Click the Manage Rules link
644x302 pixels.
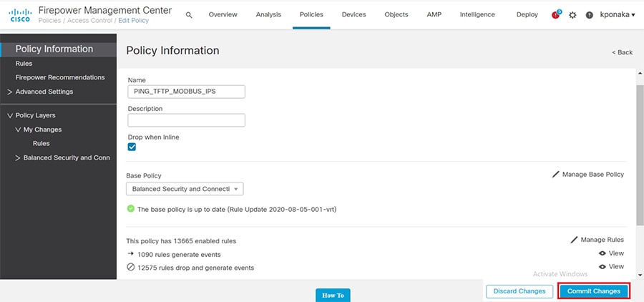[x=602, y=240]
